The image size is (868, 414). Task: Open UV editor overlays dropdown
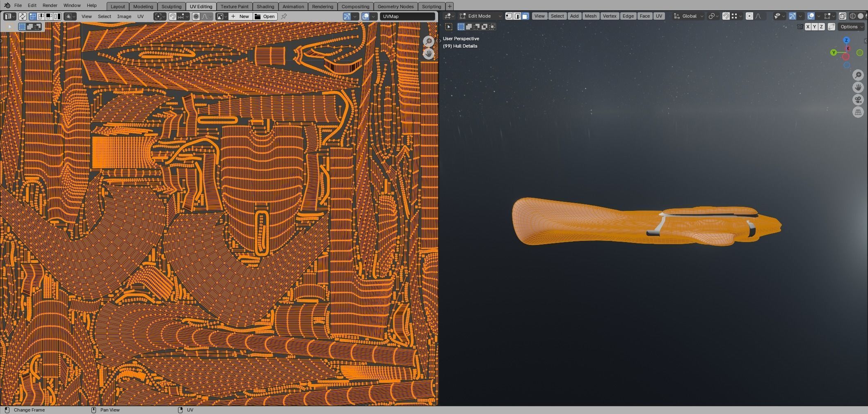pos(374,16)
